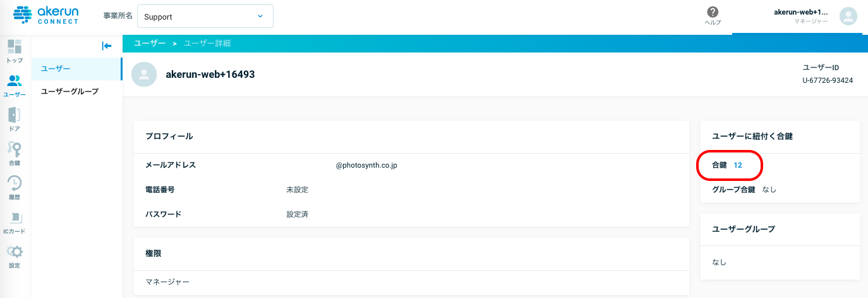Click the Akerun Connect logo
Viewport: 868px width, 298px height.
click(46, 15)
